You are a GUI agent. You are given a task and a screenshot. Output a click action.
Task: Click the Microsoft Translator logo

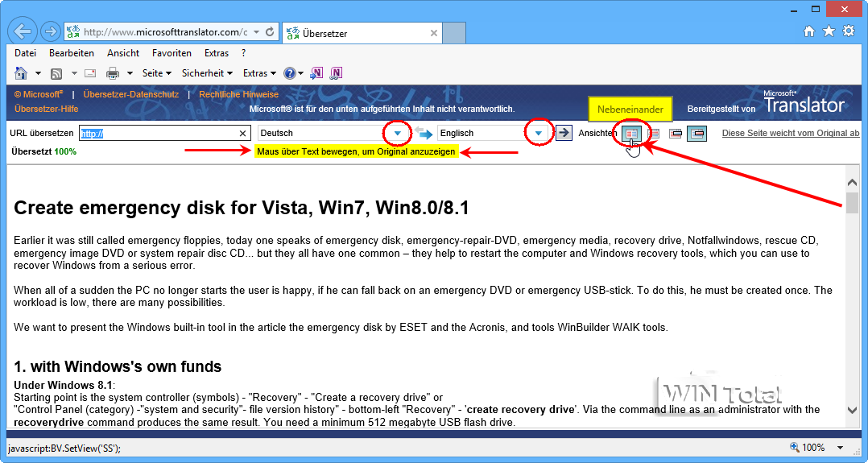click(804, 102)
